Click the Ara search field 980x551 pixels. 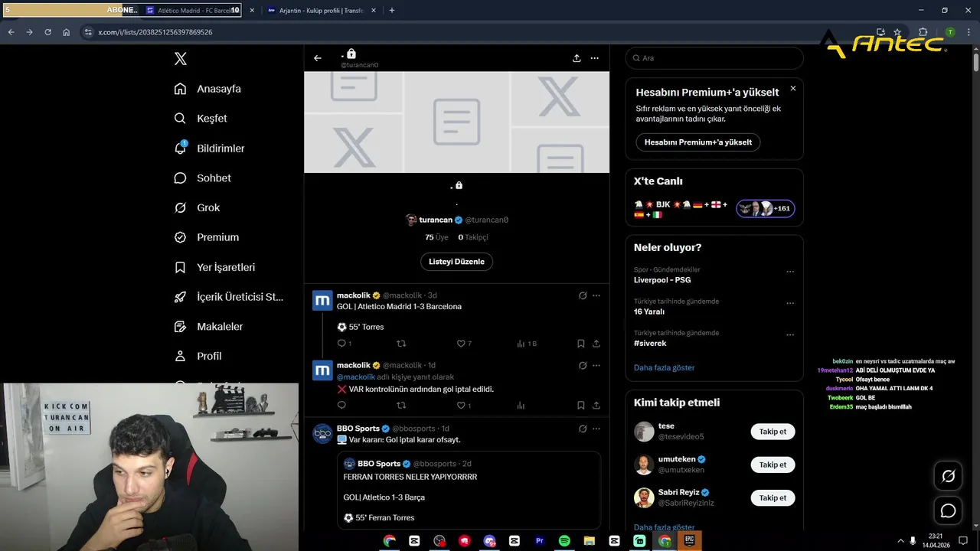[x=714, y=58]
